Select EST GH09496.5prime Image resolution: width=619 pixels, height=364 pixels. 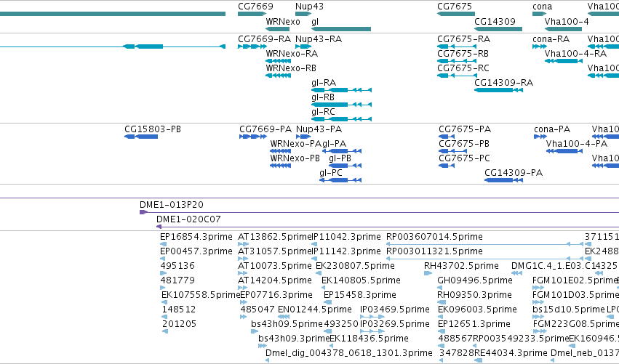475,280
